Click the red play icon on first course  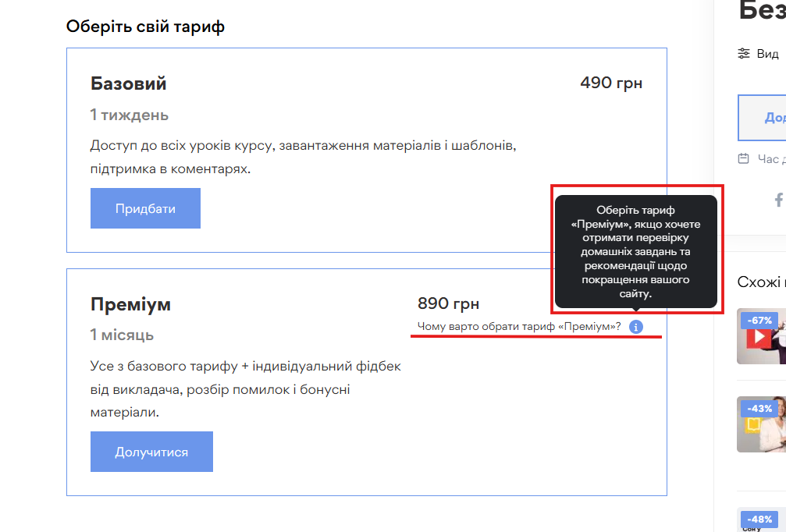[x=758, y=339]
